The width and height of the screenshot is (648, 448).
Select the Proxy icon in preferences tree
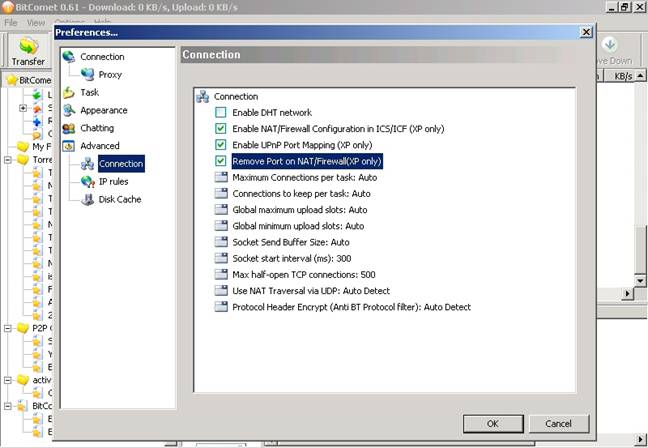[x=88, y=75]
